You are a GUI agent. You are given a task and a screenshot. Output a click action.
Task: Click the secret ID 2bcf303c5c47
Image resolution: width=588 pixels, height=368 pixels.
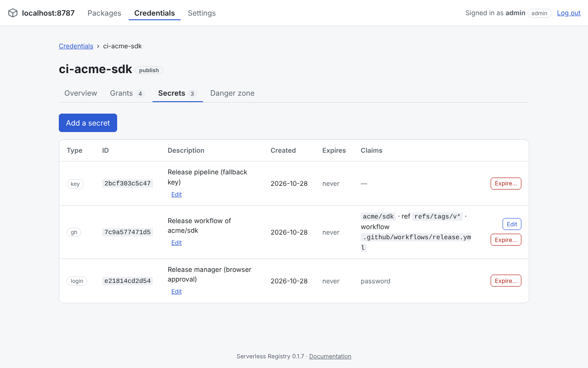coord(128,184)
